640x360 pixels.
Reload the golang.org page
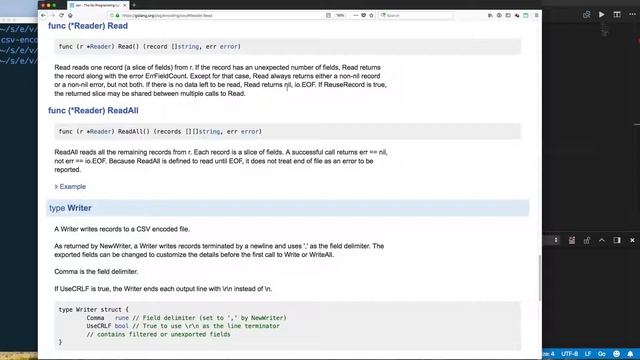tap(61, 15)
